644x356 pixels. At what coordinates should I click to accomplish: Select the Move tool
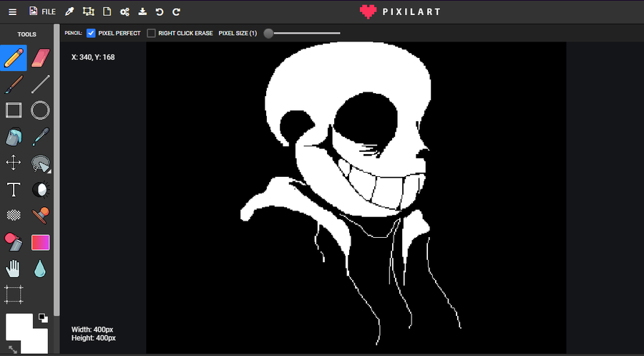pos(14,163)
